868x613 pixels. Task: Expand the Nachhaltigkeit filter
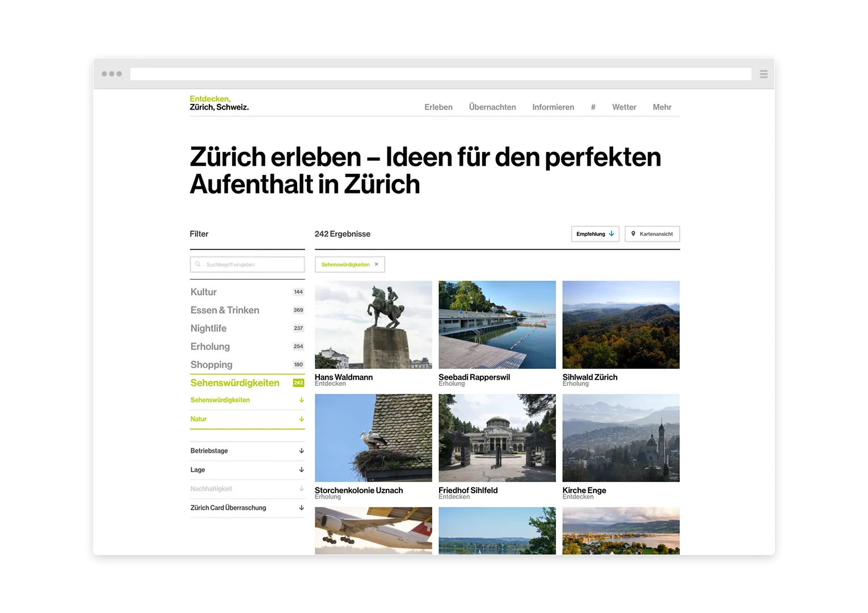pos(247,489)
